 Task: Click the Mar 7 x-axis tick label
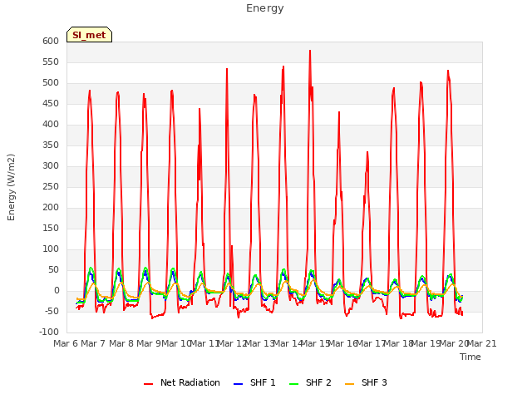tap(93, 343)
